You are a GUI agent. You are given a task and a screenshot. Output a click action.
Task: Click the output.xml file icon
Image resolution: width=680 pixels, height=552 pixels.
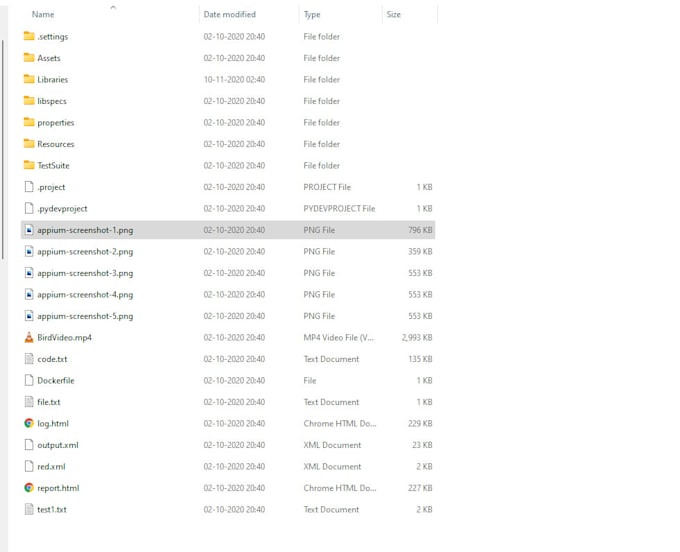[29, 444]
